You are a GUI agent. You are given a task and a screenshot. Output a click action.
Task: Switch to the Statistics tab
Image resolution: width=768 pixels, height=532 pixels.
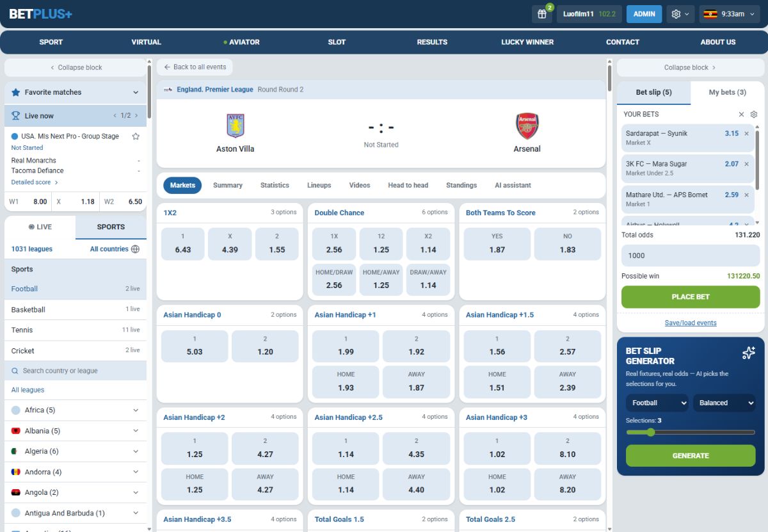275,185
